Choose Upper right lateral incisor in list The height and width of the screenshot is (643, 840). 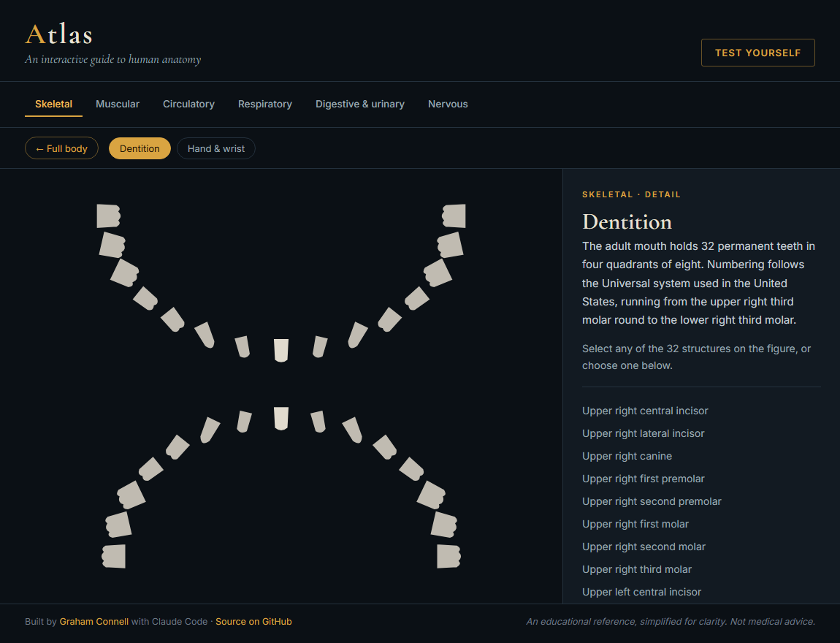[x=643, y=433]
